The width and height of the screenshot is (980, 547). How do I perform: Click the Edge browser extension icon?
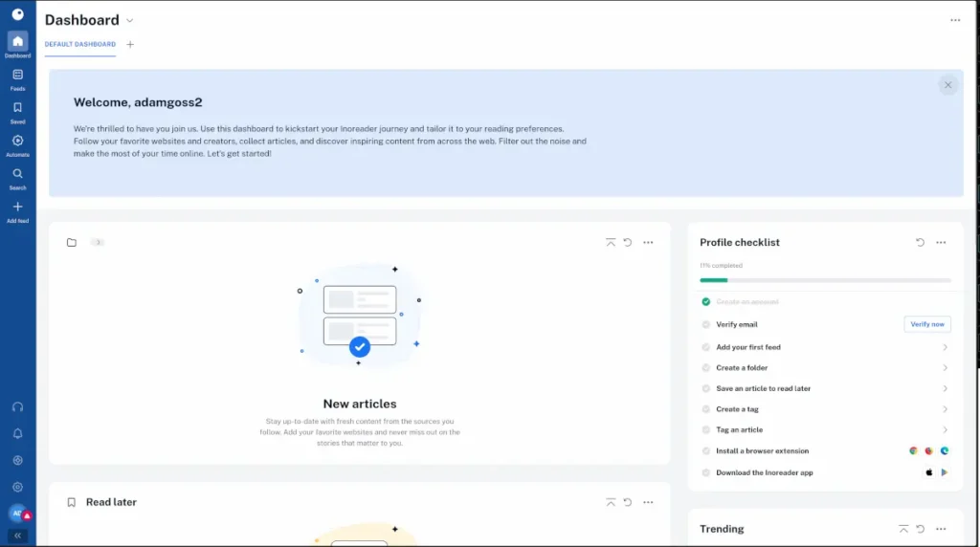[945, 450]
